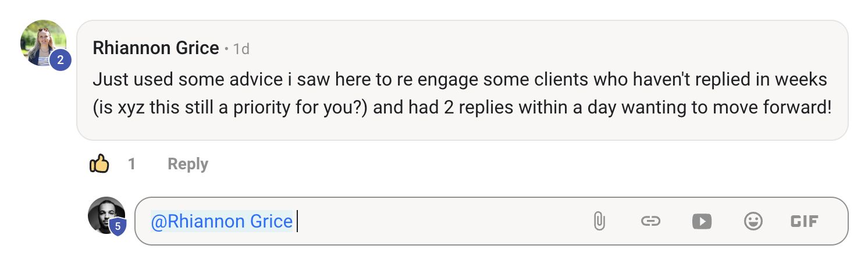View who liked via the count 1
Image resolution: width=868 pixels, height=263 pixels.
coord(132,164)
